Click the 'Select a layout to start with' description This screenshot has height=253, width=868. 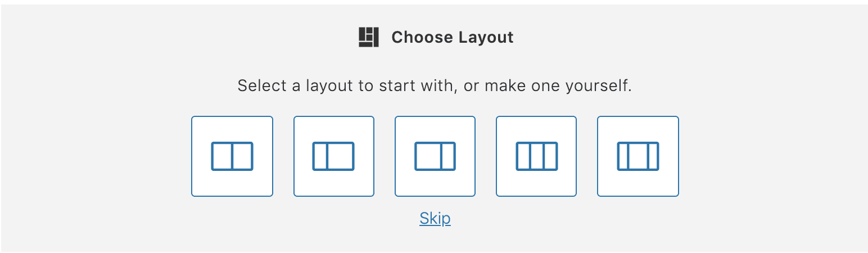click(435, 87)
